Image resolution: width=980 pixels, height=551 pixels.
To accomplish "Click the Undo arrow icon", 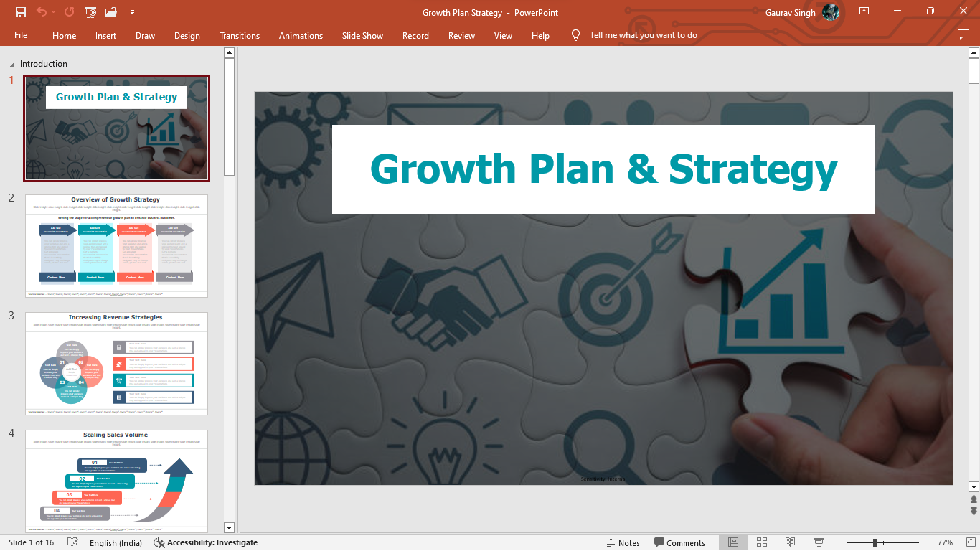I will pyautogui.click(x=42, y=12).
